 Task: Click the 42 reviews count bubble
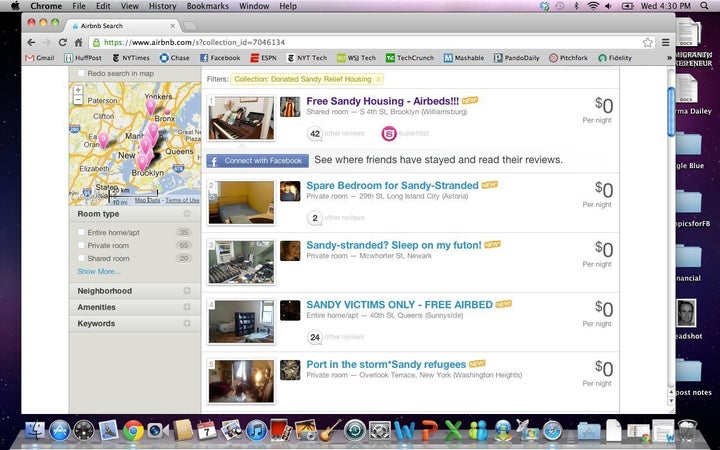pos(315,134)
